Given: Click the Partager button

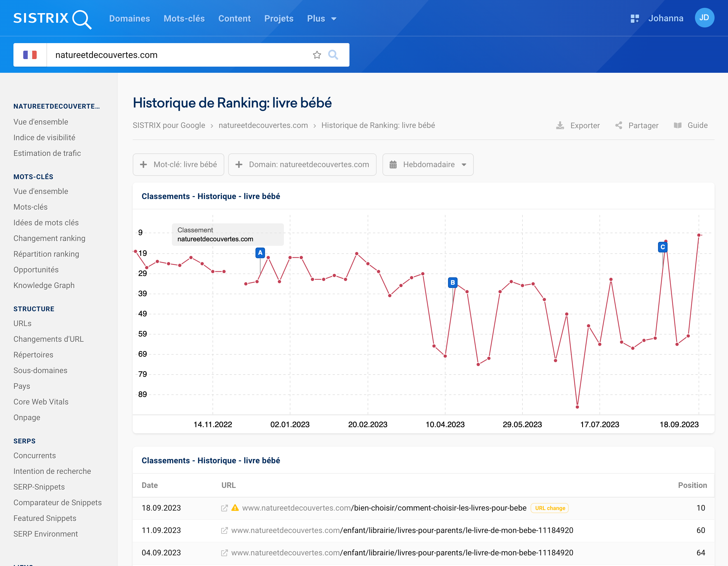Looking at the screenshot, I should (x=637, y=125).
